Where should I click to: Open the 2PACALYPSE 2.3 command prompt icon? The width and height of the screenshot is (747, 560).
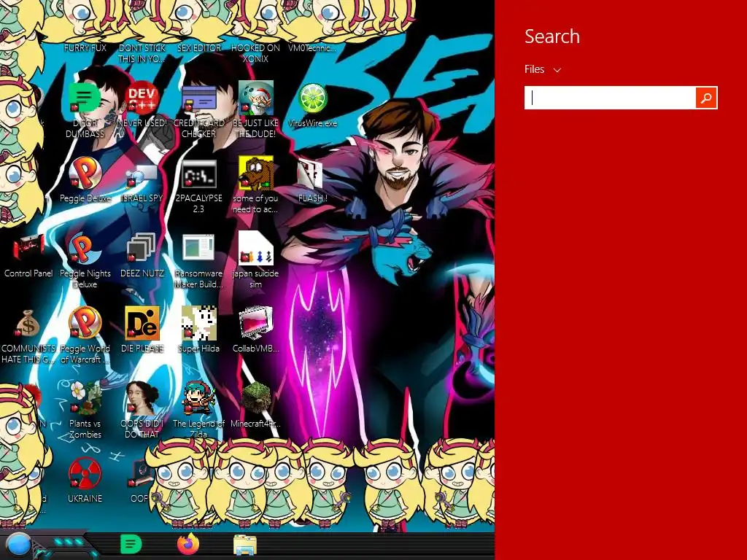[198, 174]
